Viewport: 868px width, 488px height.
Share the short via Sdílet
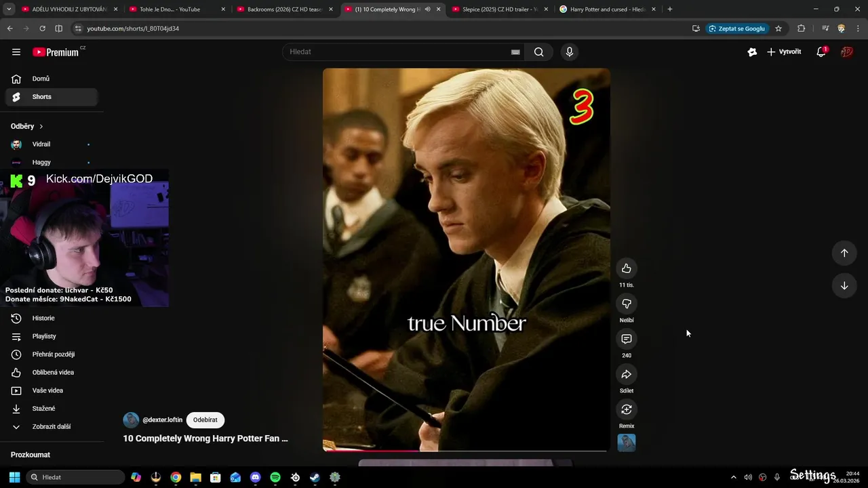click(627, 374)
